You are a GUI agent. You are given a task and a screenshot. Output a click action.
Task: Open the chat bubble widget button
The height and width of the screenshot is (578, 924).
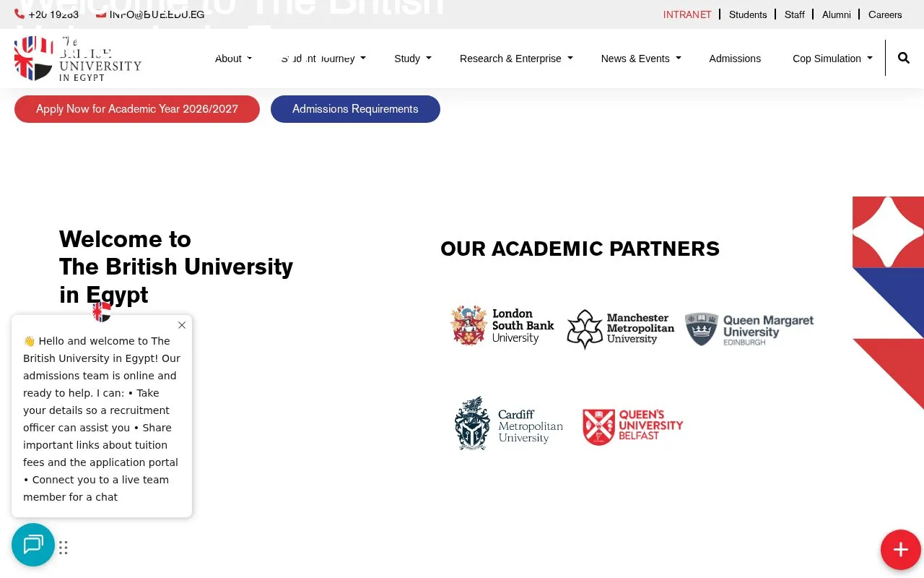[33, 545]
